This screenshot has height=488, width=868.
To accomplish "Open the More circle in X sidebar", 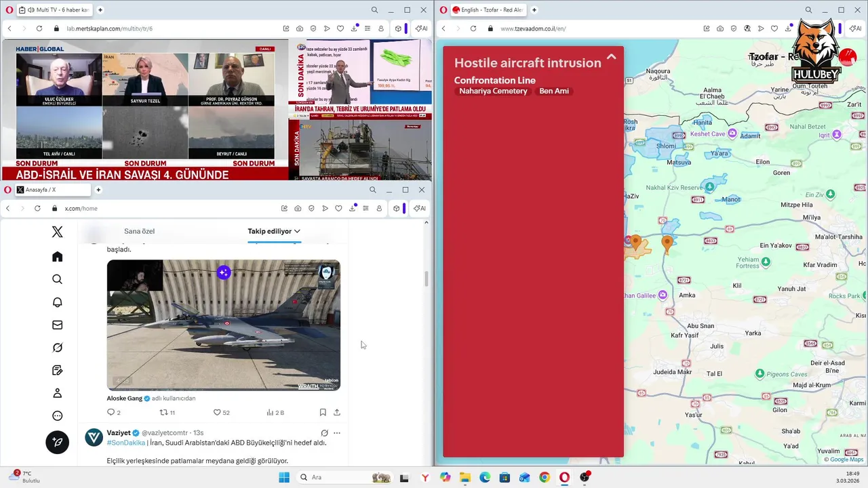I will (57, 416).
